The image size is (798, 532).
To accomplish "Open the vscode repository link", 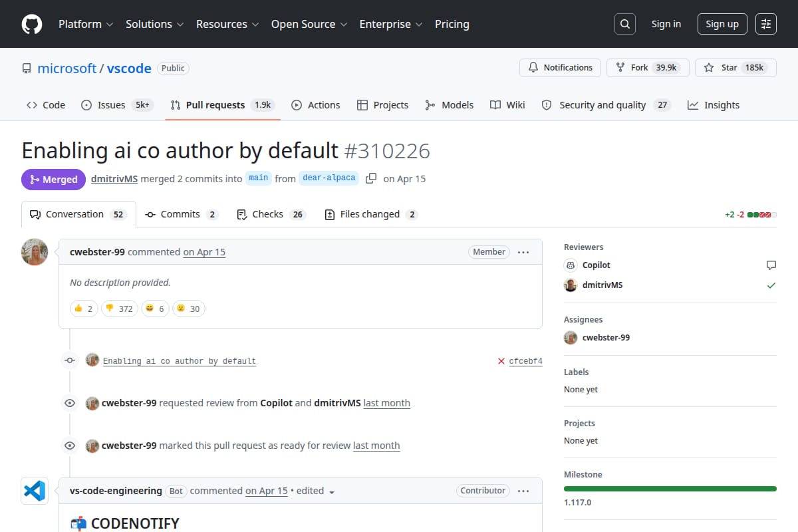I will (x=129, y=68).
